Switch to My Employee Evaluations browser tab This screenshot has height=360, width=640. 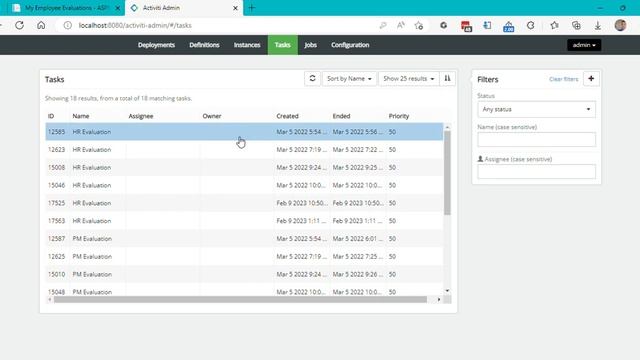click(61, 8)
